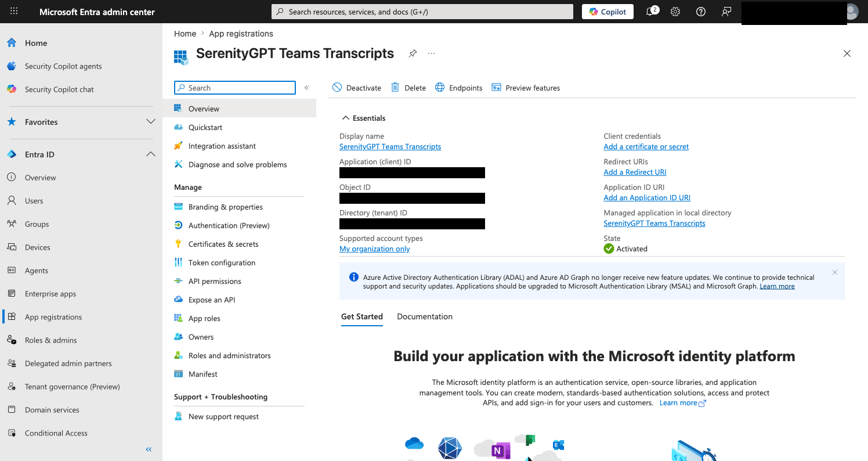Image resolution: width=868 pixels, height=461 pixels.
Task: Open the notifications bell icon
Action: click(651, 12)
